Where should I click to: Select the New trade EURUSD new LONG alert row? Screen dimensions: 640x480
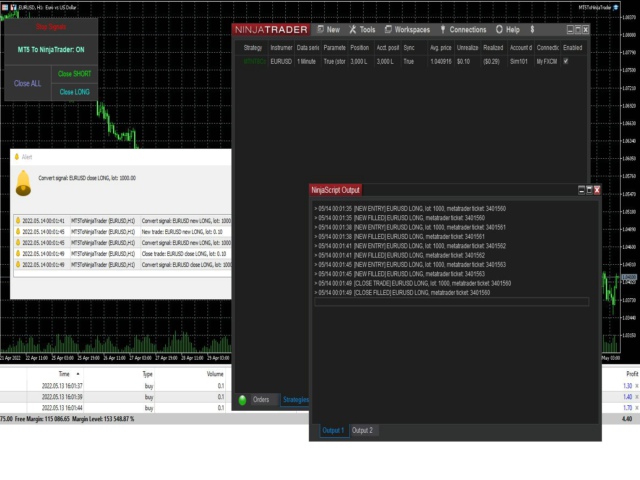[x=122, y=232]
